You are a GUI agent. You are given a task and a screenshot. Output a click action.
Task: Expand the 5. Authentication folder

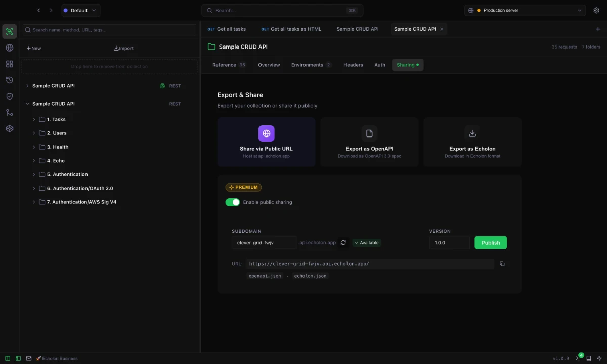click(x=34, y=174)
